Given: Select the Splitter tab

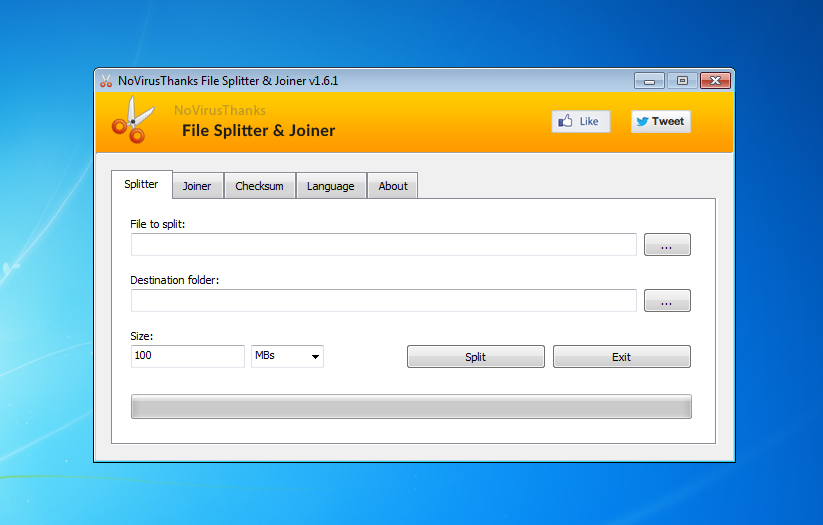Looking at the screenshot, I should pos(142,184).
